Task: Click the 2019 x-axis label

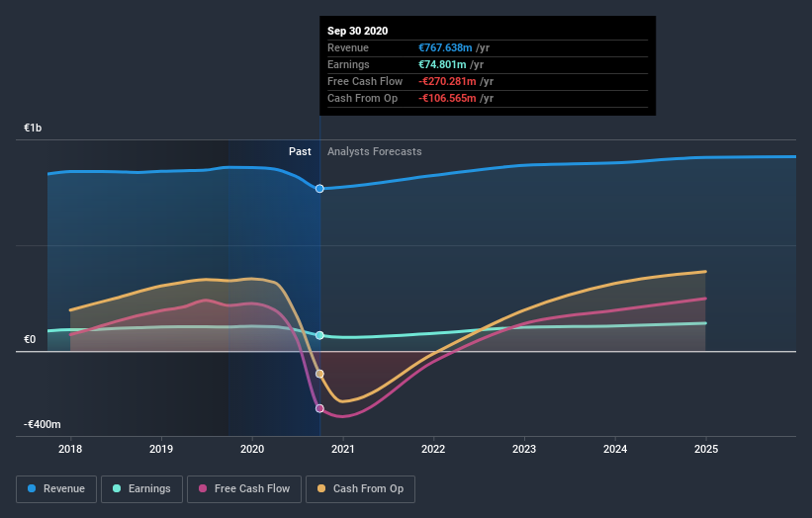Action: [161, 449]
